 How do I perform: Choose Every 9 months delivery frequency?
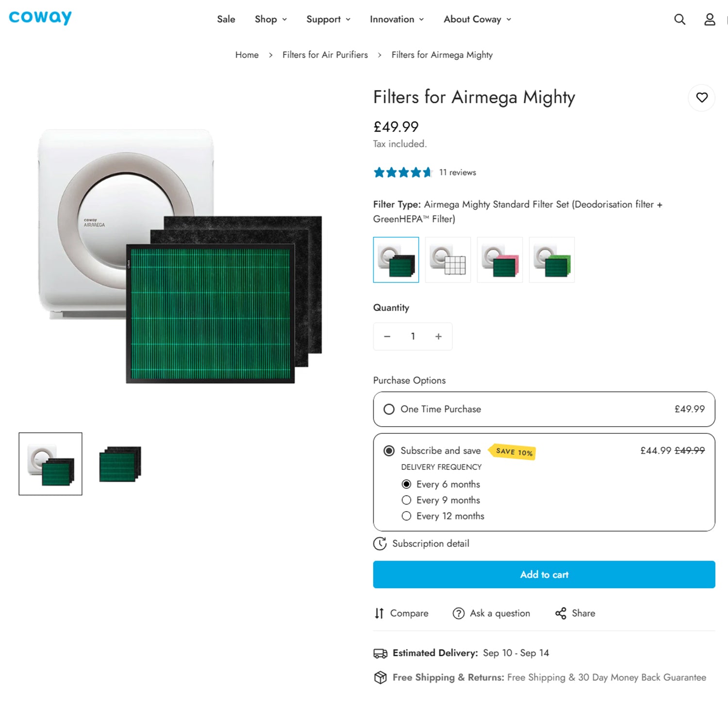pos(407,500)
